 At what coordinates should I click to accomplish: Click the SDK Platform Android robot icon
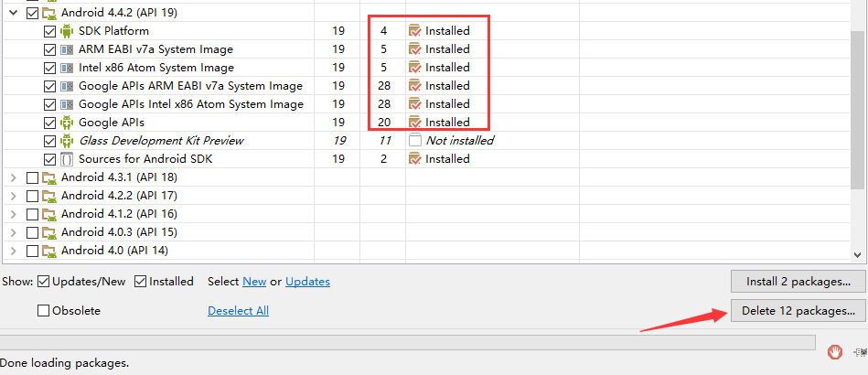(x=67, y=31)
